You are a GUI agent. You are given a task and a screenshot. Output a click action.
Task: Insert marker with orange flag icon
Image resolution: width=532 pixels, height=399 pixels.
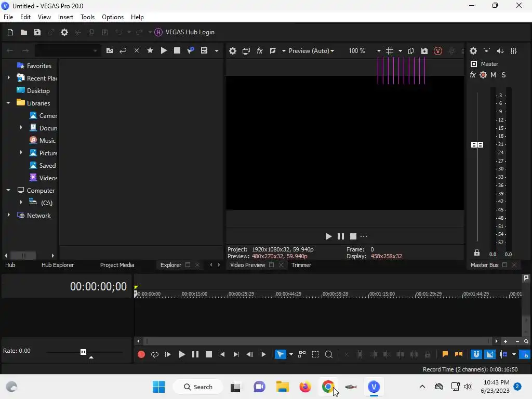tap(445, 354)
